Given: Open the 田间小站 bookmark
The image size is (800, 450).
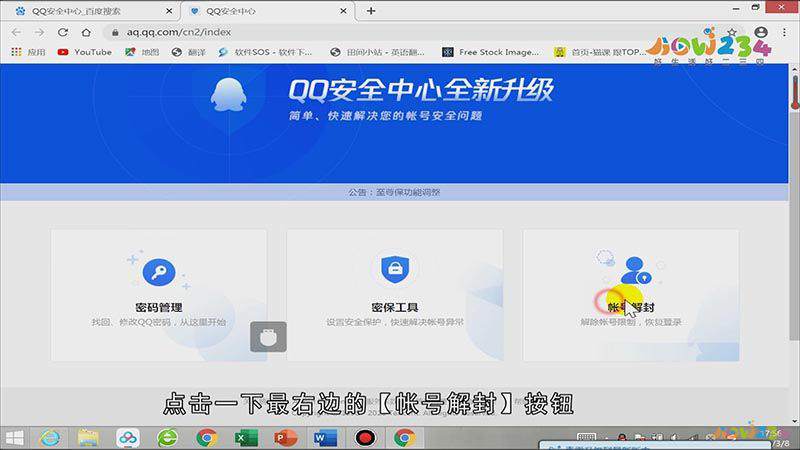Looking at the screenshot, I should point(378,52).
